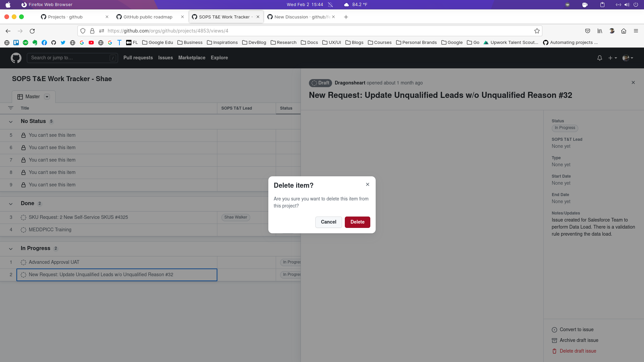
Task: Click Delete draft issue in the side panel
Action: pos(574,351)
